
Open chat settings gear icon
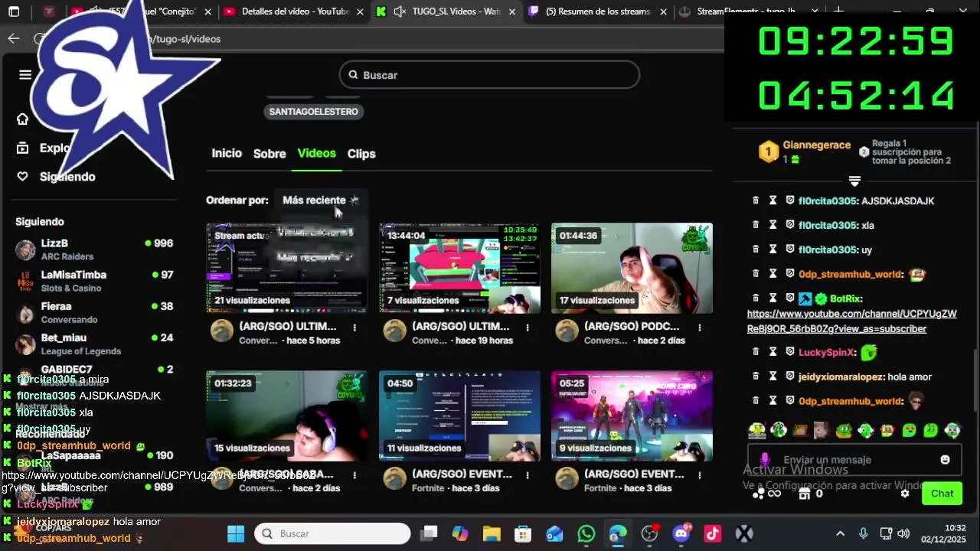905,494
